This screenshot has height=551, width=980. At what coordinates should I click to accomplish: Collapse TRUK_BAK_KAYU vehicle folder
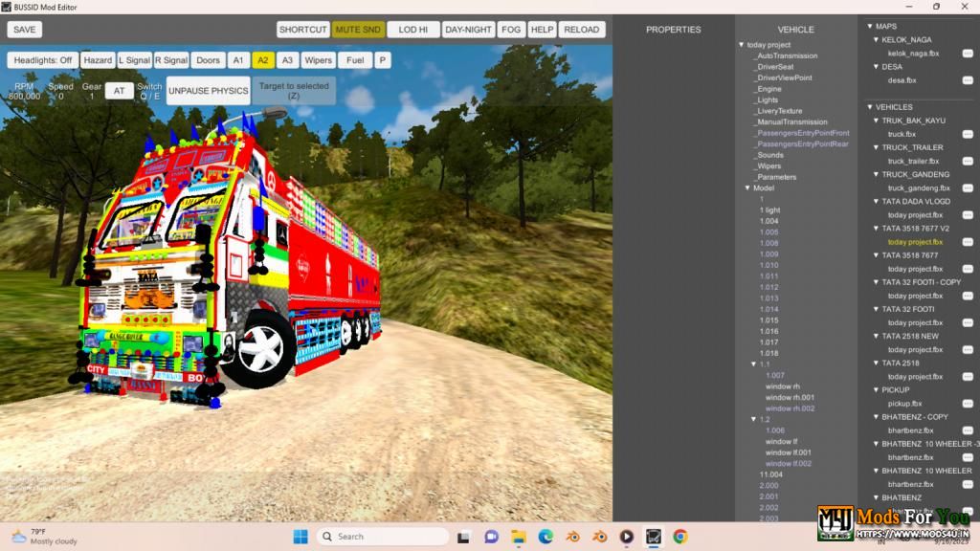(877, 121)
